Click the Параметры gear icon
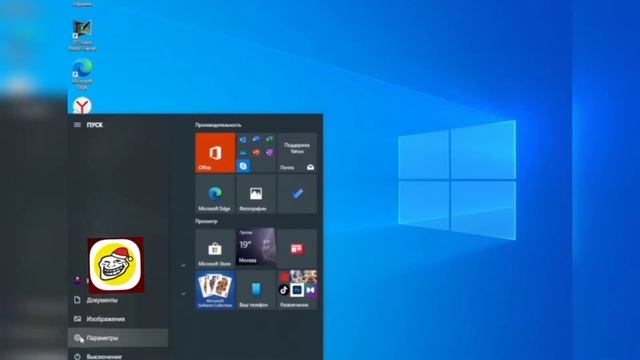640x360 pixels. point(78,338)
